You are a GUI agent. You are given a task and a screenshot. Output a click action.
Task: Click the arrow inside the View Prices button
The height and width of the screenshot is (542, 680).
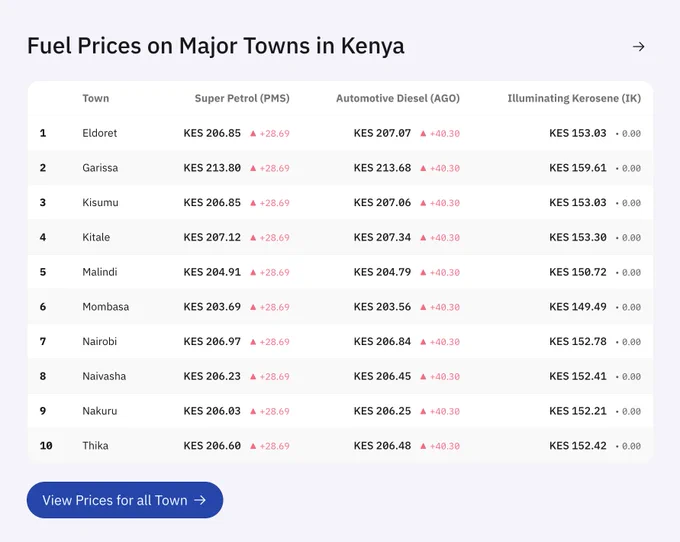pos(199,500)
